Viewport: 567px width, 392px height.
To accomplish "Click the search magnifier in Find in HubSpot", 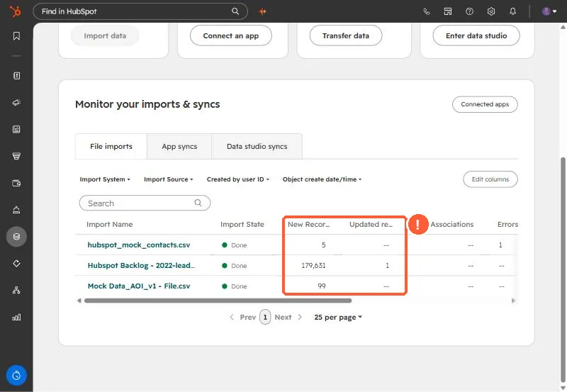I will click(x=235, y=11).
